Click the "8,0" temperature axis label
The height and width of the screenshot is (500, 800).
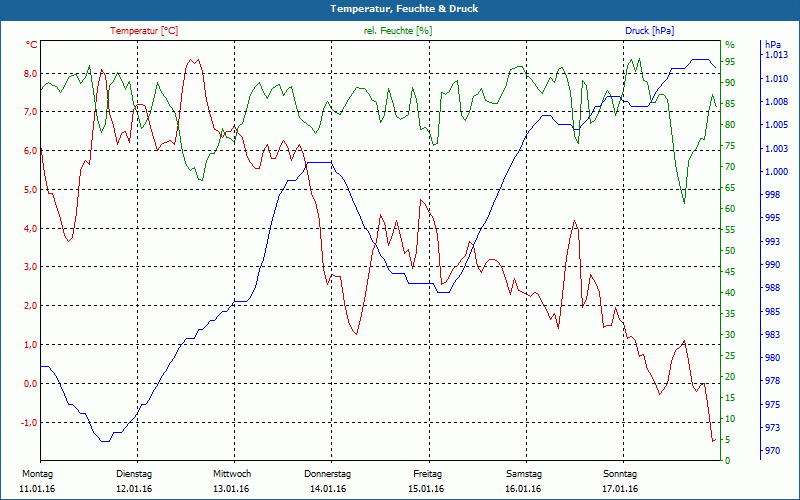(x=31, y=73)
